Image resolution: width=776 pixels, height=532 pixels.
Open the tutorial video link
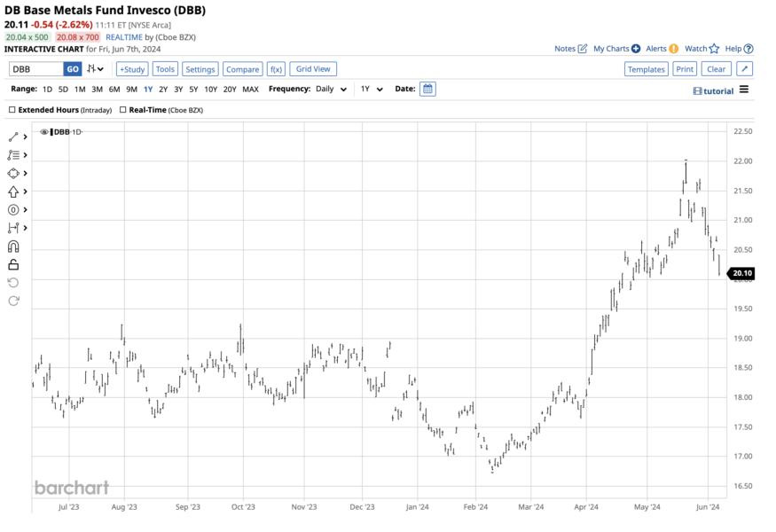point(713,91)
